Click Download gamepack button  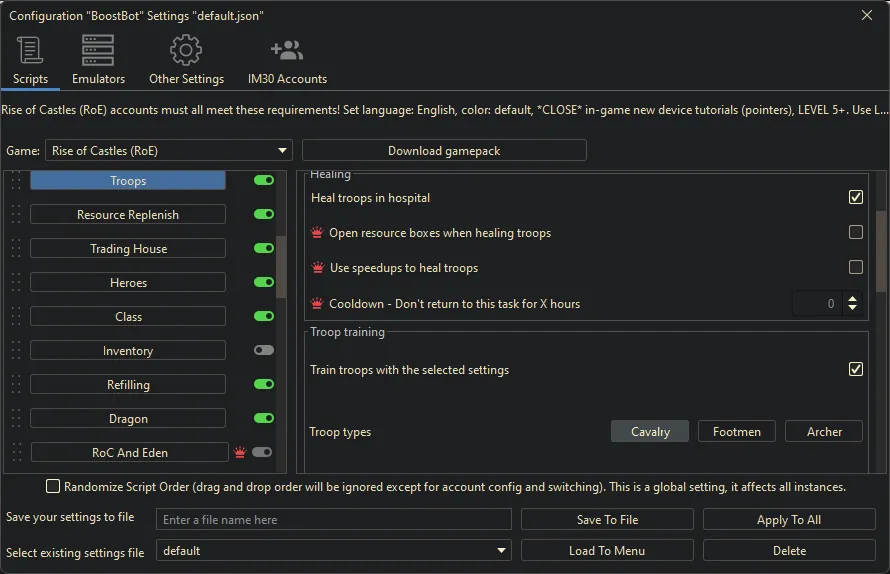point(444,150)
